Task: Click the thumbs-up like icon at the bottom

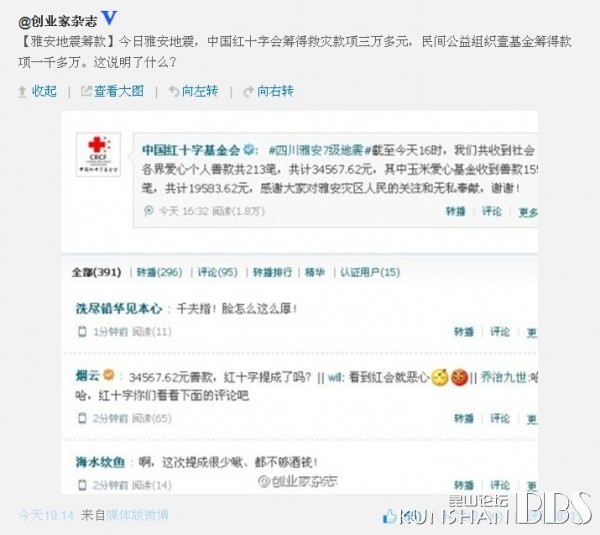Action: pyautogui.click(x=390, y=516)
